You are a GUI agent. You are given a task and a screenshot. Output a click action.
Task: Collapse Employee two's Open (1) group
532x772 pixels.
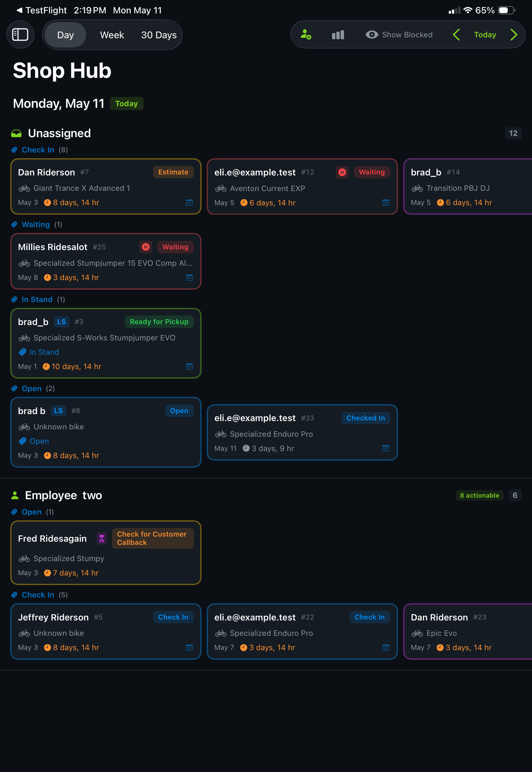(x=32, y=512)
